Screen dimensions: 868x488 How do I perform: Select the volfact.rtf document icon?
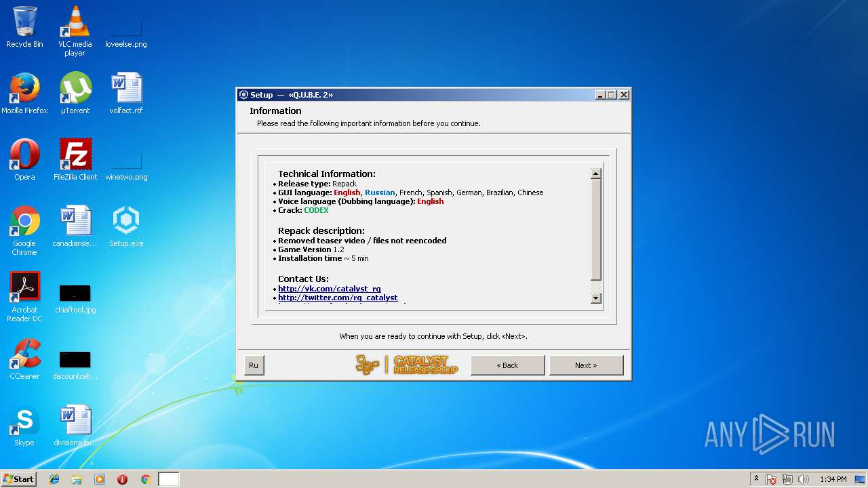[126, 94]
